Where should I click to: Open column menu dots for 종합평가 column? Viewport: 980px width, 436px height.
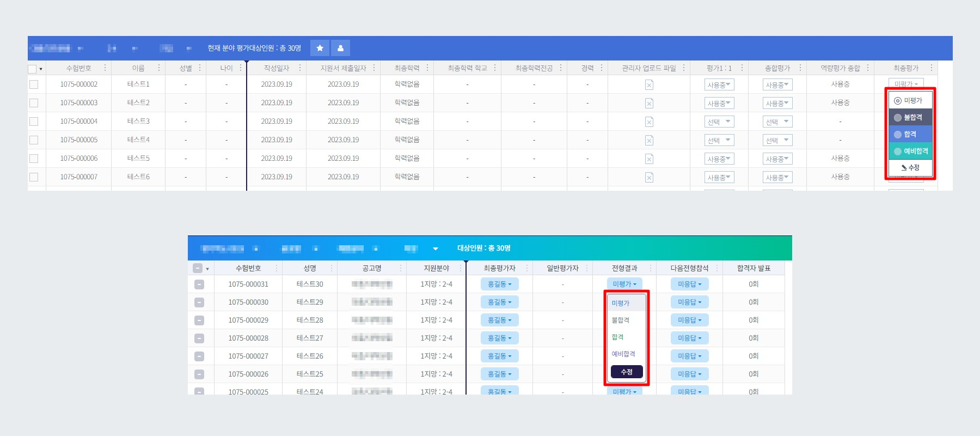click(x=800, y=68)
